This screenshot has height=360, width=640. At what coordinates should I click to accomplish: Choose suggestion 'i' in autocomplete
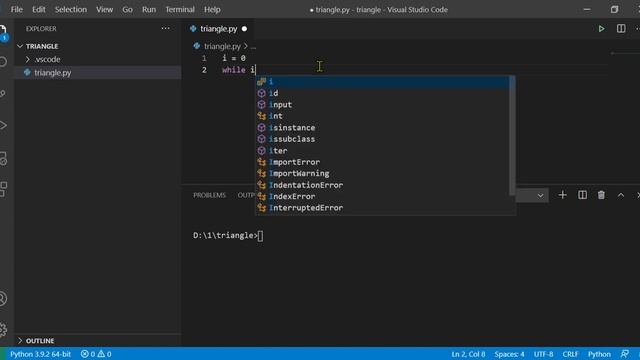(x=382, y=82)
